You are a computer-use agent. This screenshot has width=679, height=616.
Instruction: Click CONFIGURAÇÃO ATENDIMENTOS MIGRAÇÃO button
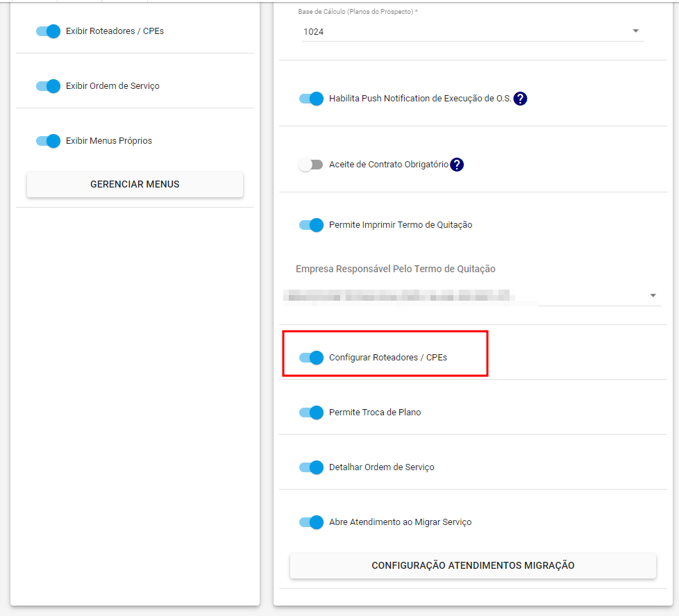[x=473, y=566]
